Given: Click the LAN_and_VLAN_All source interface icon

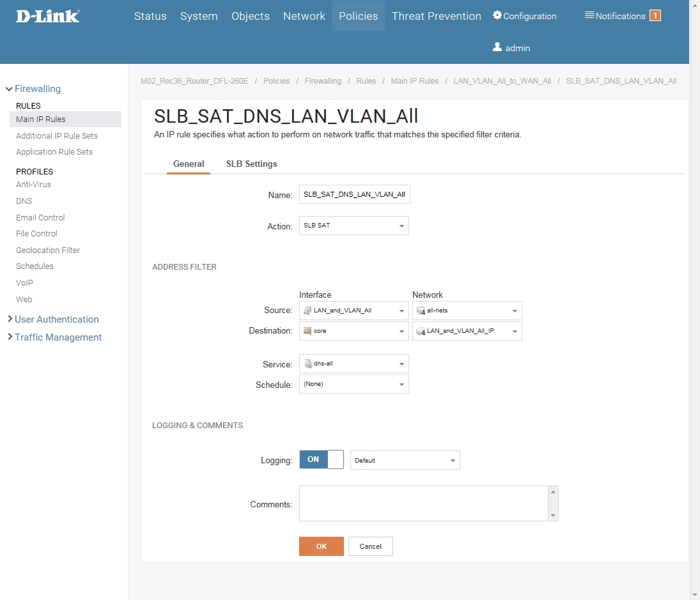Looking at the screenshot, I should tap(307, 311).
